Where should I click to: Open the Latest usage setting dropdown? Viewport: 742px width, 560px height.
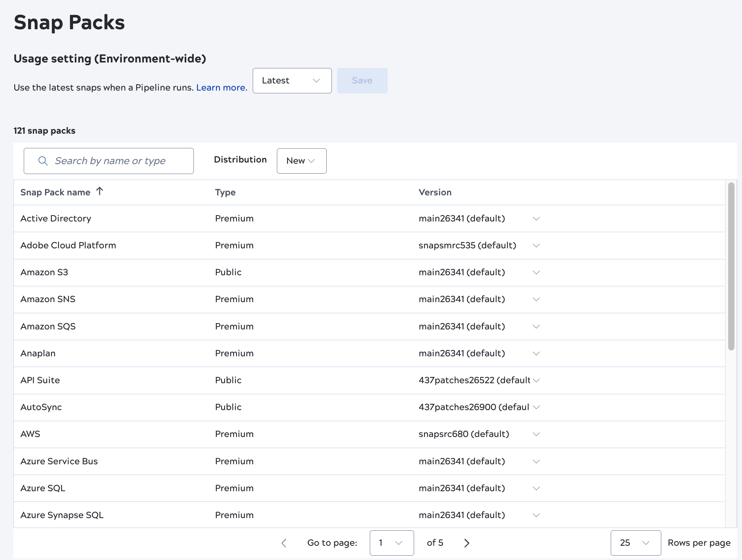click(292, 80)
